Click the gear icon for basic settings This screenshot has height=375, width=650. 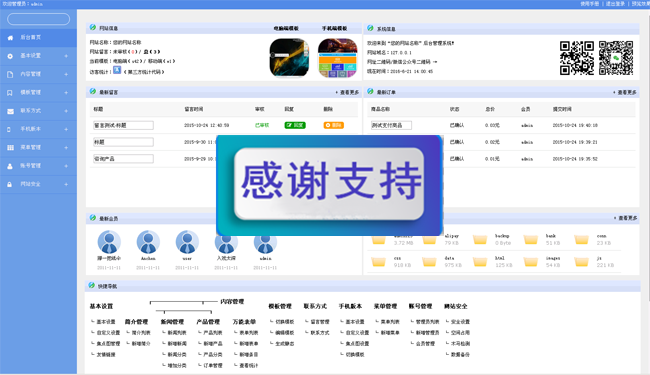pos(10,56)
